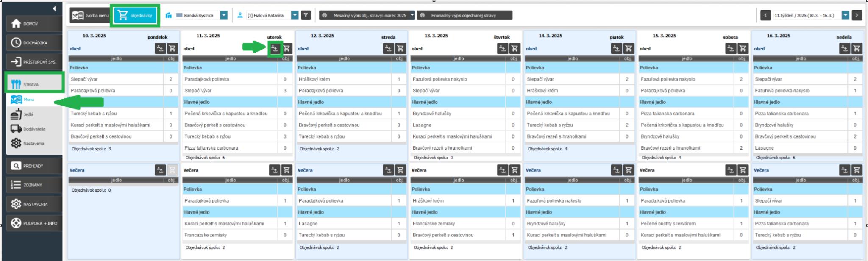Switch to the 'tvorba menu' tab
The height and width of the screenshot is (261, 868).
click(90, 15)
